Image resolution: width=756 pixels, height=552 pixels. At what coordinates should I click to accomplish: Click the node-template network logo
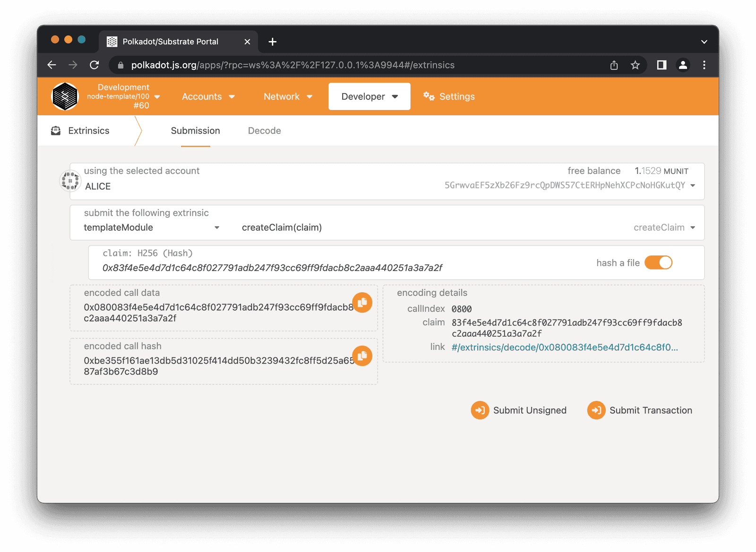[x=65, y=96]
